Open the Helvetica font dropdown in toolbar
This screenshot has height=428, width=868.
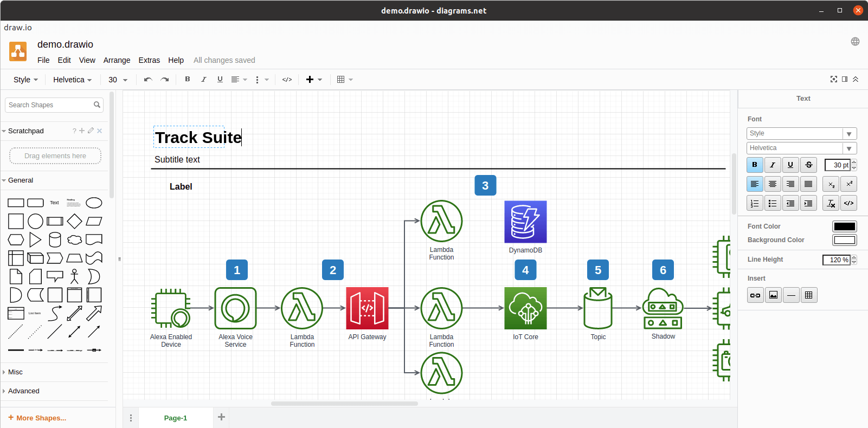[x=73, y=80]
